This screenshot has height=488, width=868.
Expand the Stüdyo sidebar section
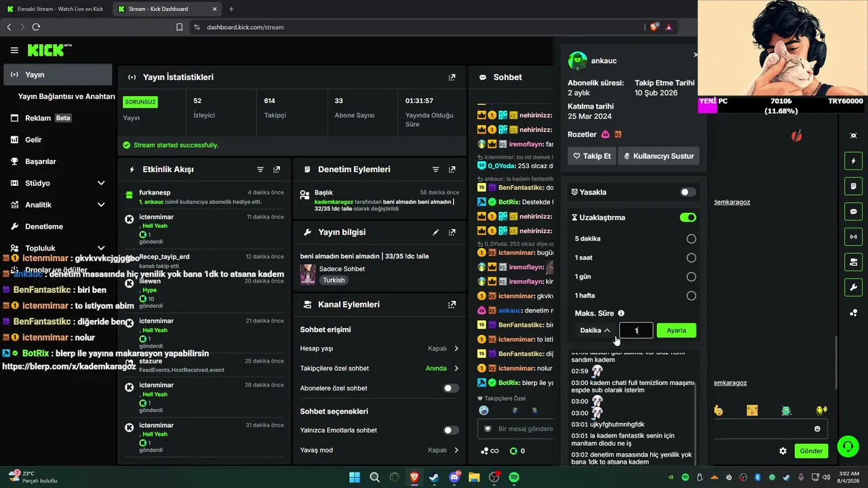[101, 183]
